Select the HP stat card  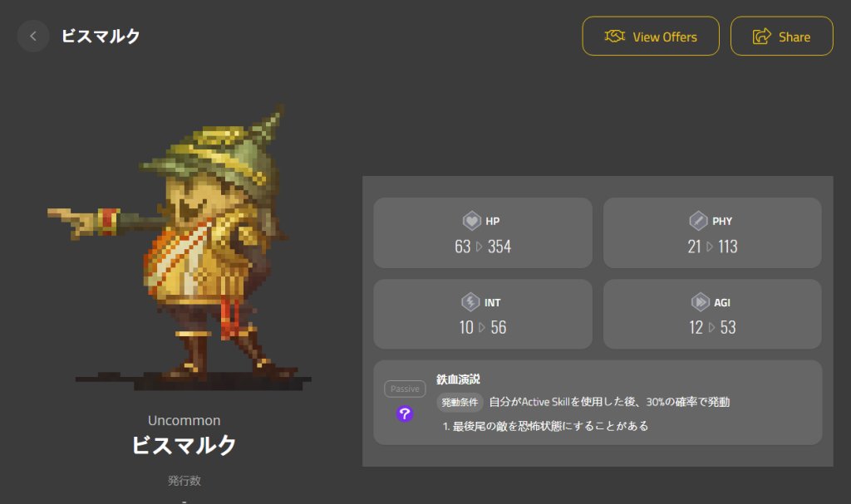click(483, 232)
